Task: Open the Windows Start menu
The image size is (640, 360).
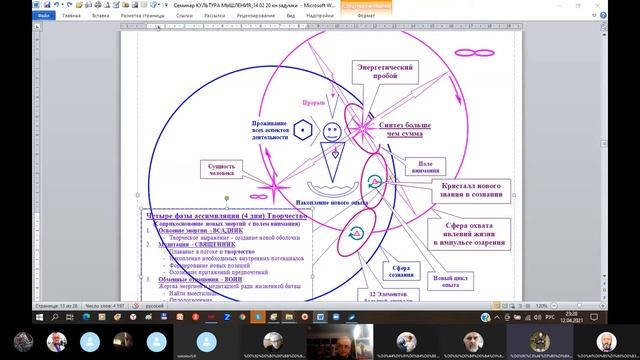Action: tap(40, 317)
